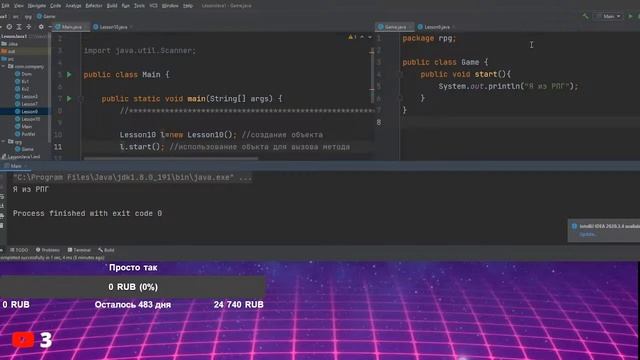Fold the start method in Game.java

[401, 74]
